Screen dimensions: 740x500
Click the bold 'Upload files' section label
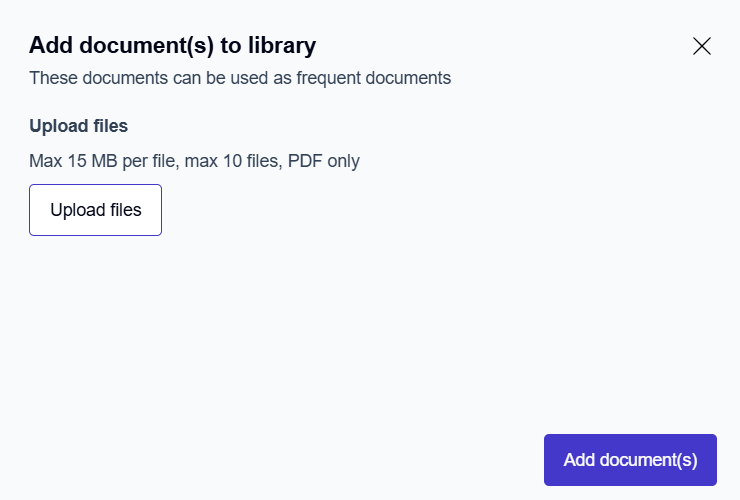click(x=78, y=126)
